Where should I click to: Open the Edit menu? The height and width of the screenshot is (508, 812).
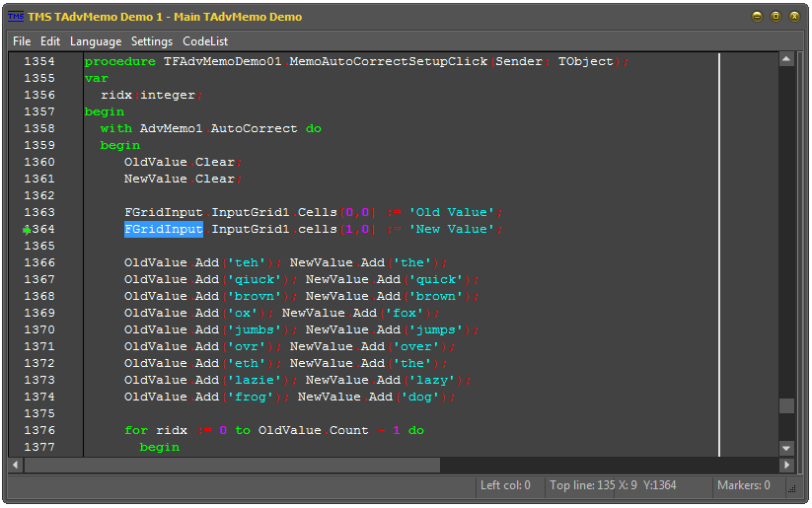tap(50, 41)
